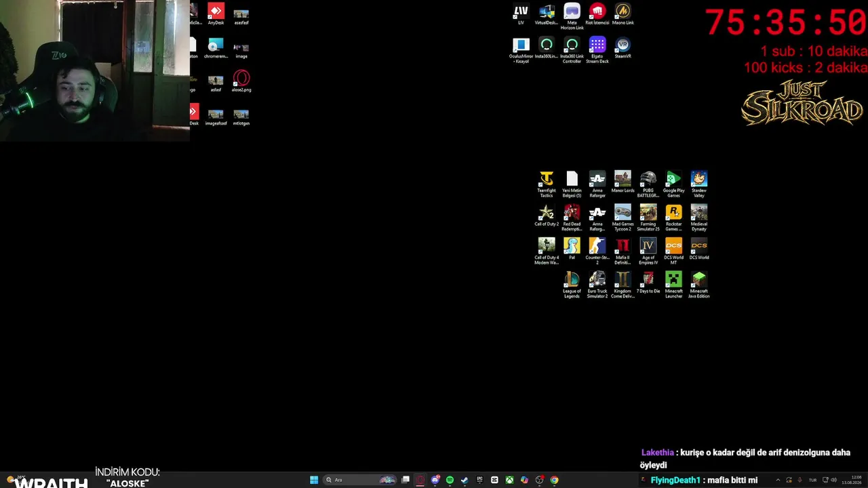
Task: Open Epic Games Launcher from the taskbar
Action: click(479, 480)
